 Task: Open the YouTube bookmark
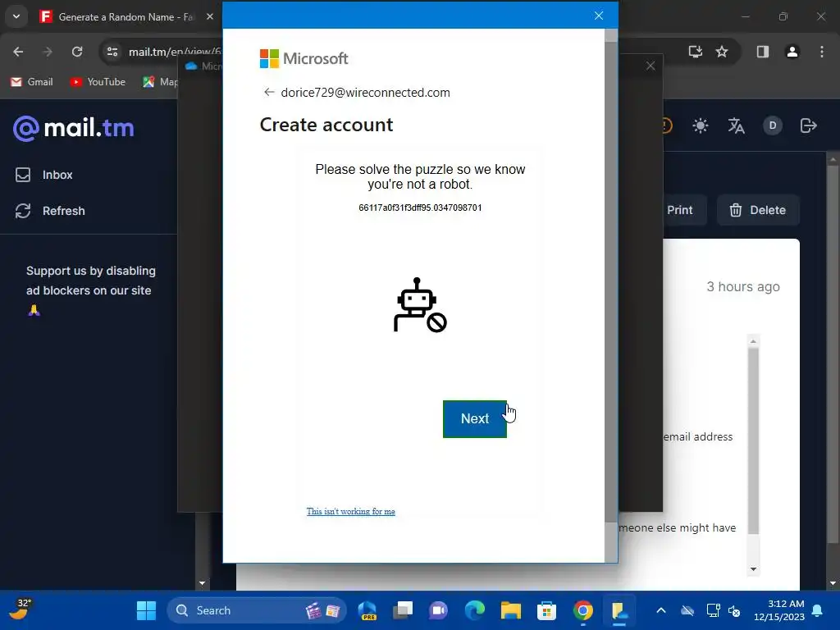pos(98,82)
